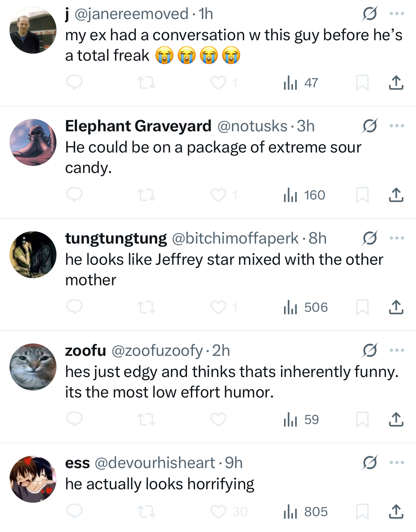This screenshot has height=532, width=416.
Task: Expand three-dot menu on ess's tweet
Action: (x=397, y=463)
